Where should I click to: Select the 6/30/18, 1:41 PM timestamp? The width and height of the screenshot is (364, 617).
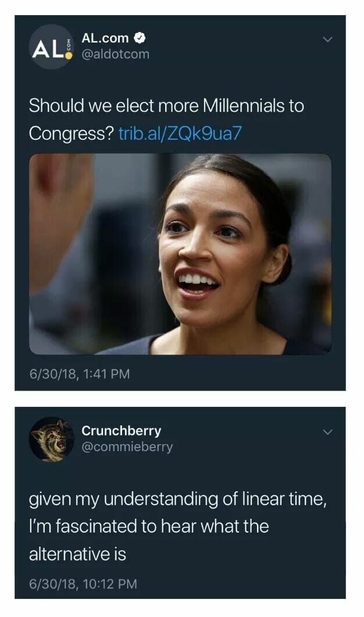pos(80,374)
